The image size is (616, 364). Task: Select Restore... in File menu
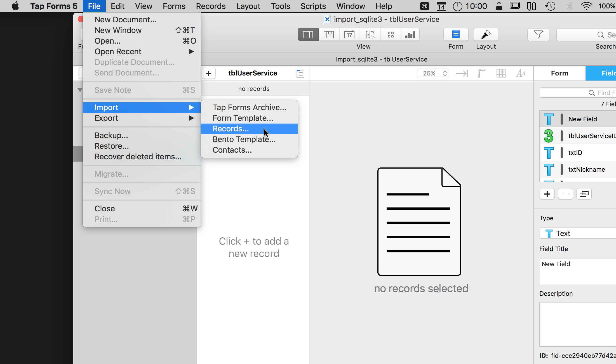click(x=142, y=146)
